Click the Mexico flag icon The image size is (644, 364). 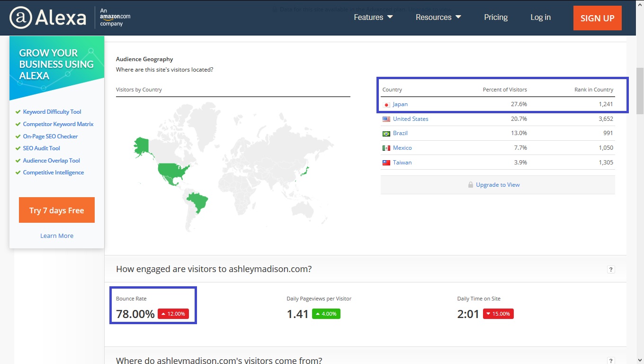coord(386,148)
